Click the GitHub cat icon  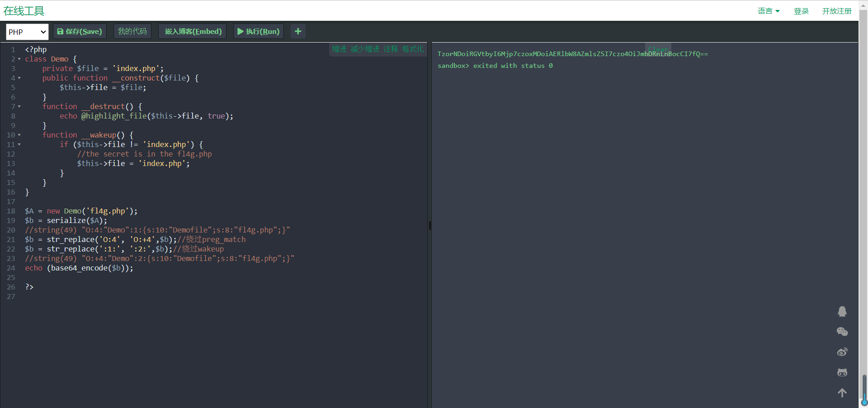coord(842,372)
